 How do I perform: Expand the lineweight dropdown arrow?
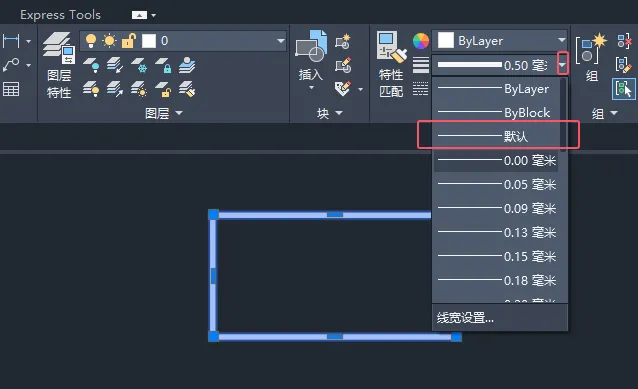tap(562, 65)
